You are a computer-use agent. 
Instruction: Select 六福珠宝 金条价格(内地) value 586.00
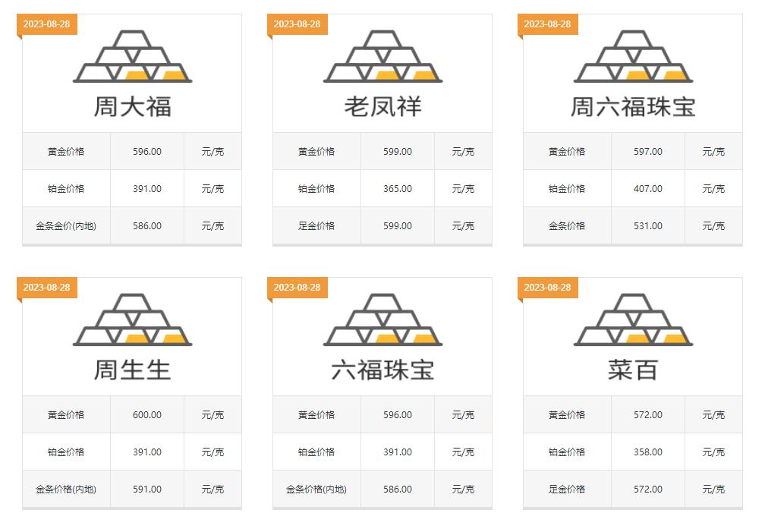click(397, 489)
